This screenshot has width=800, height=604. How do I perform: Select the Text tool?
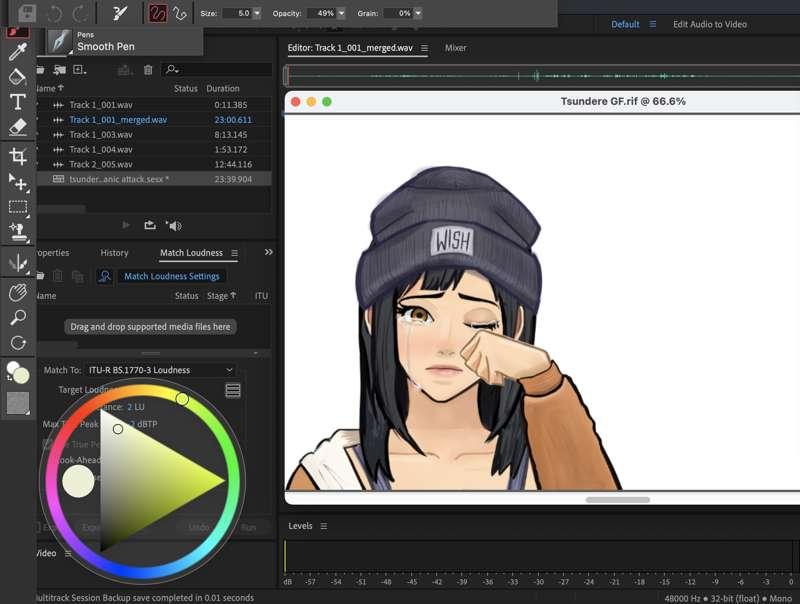pyautogui.click(x=17, y=102)
